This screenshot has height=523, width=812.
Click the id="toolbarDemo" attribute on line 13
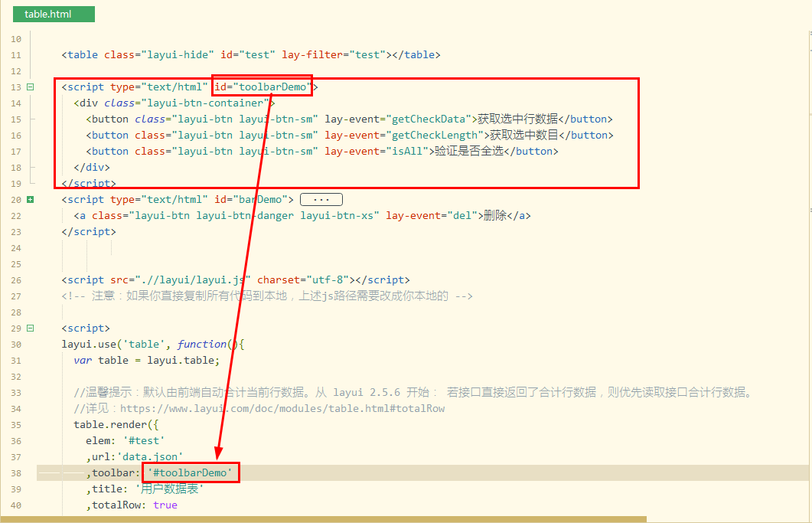263,87
